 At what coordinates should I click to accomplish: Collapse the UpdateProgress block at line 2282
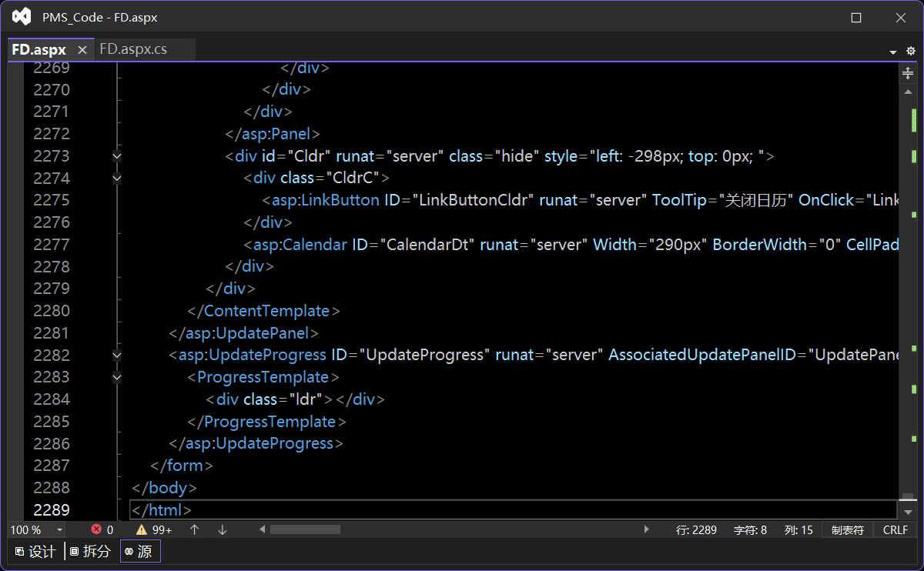pos(117,356)
